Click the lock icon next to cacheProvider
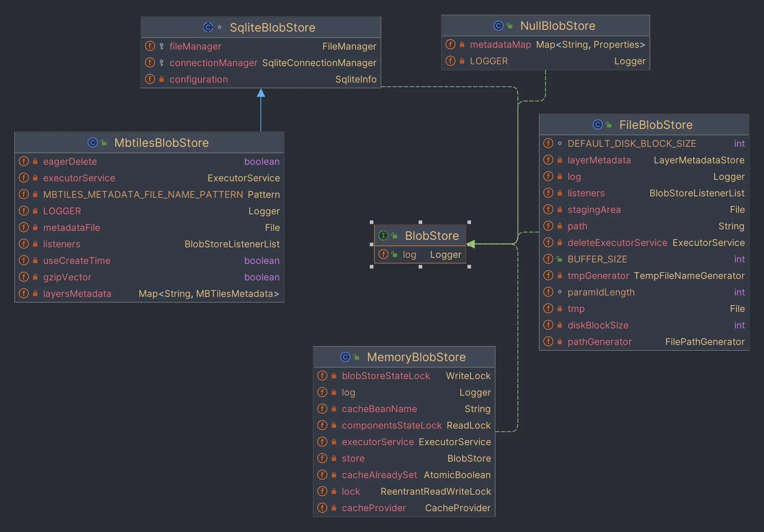Screen dimensions: 764x532 (x=334, y=508)
